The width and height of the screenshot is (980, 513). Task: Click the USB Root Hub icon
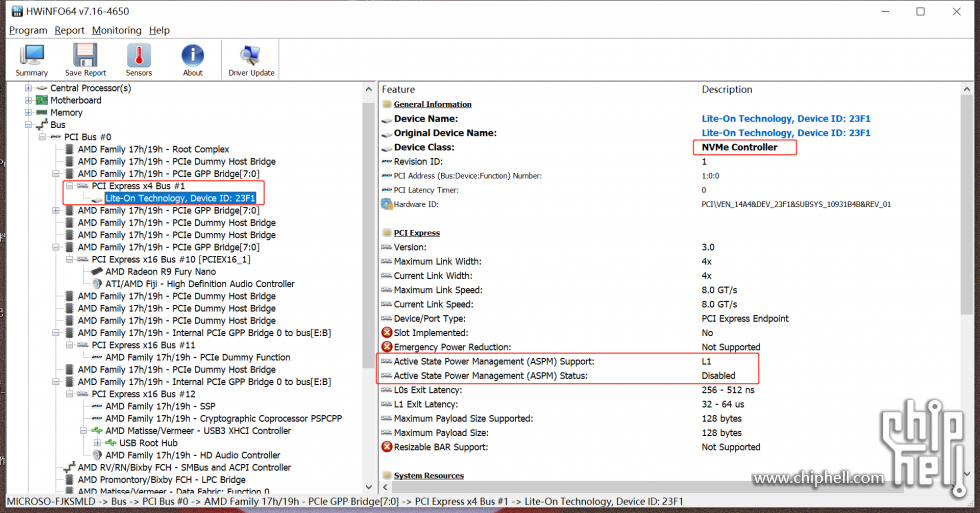111,443
